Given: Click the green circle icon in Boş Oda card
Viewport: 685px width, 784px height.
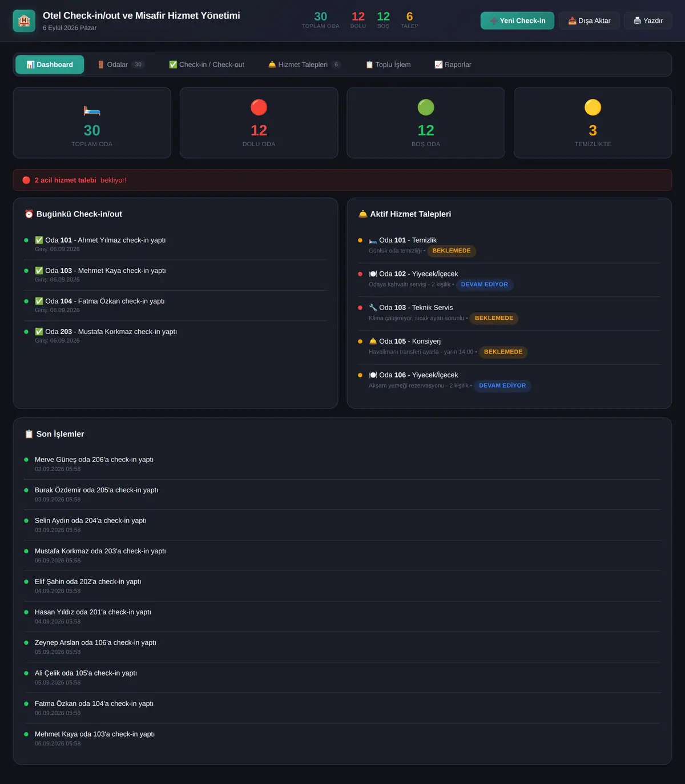Looking at the screenshot, I should tap(426, 107).
